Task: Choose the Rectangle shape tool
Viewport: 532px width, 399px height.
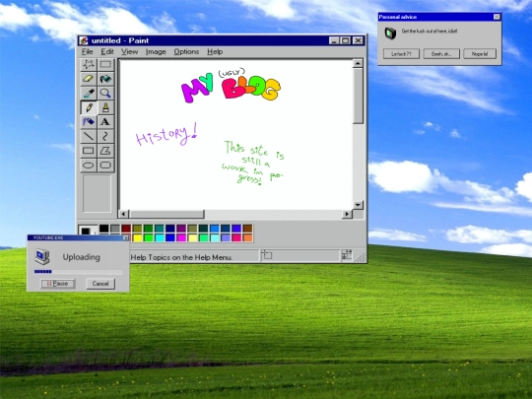Action: tap(89, 151)
